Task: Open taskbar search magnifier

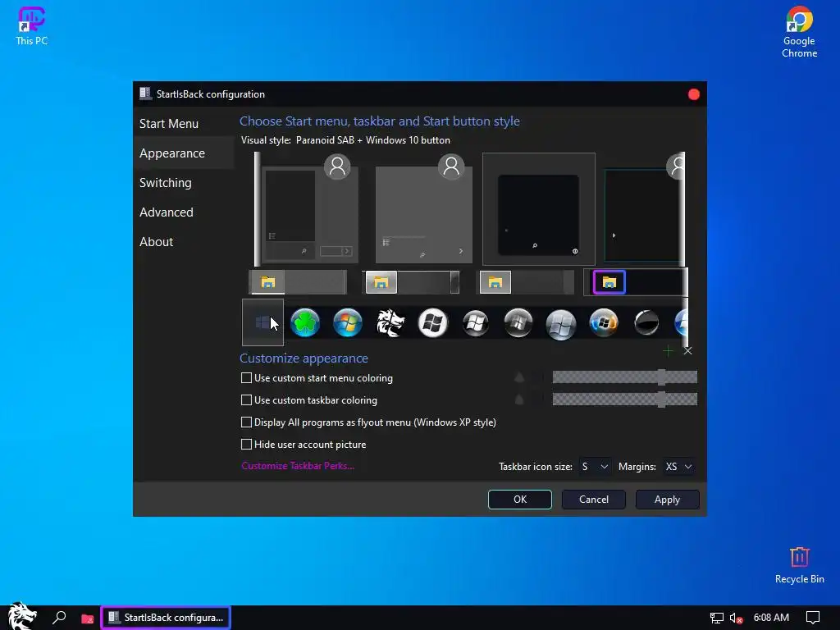Action: pos(59,617)
